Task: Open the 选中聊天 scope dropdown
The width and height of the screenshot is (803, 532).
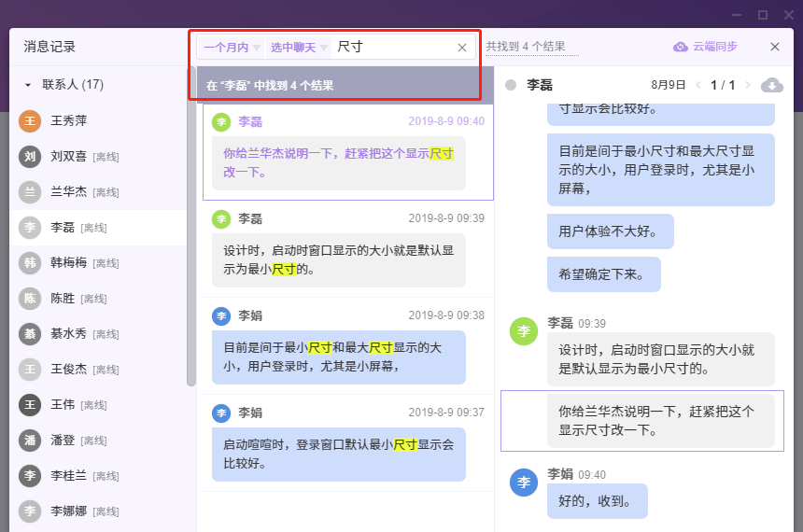Action: (x=299, y=47)
